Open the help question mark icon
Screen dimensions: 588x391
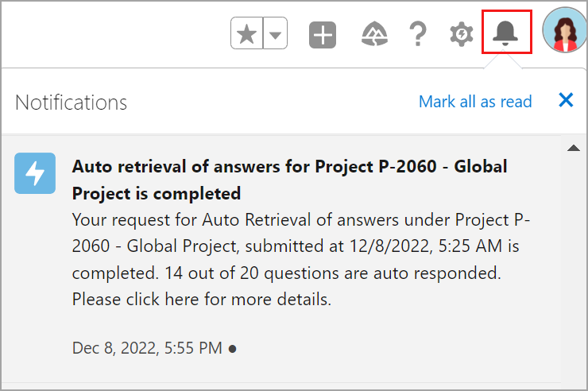418,33
